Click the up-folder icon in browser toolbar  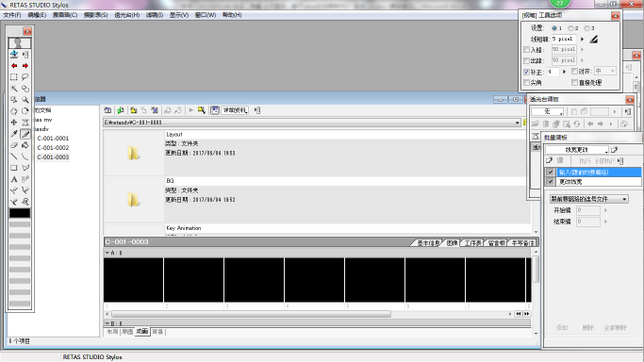[134, 110]
